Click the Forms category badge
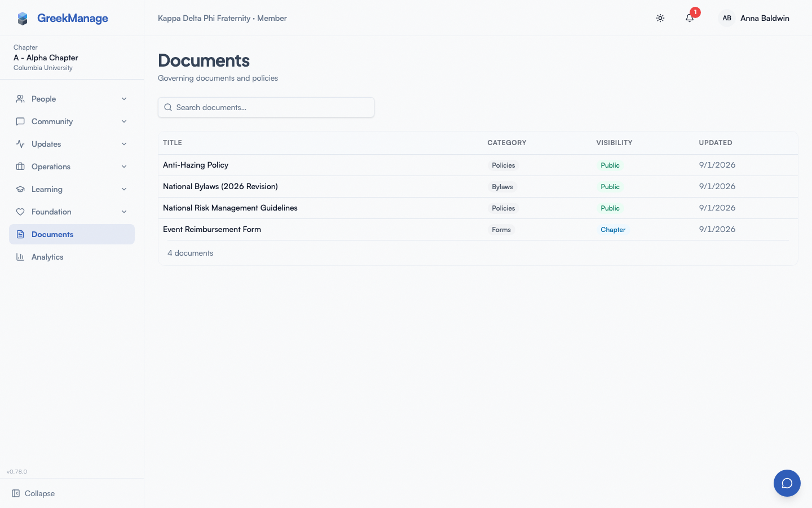The width and height of the screenshot is (812, 508). (501, 230)
